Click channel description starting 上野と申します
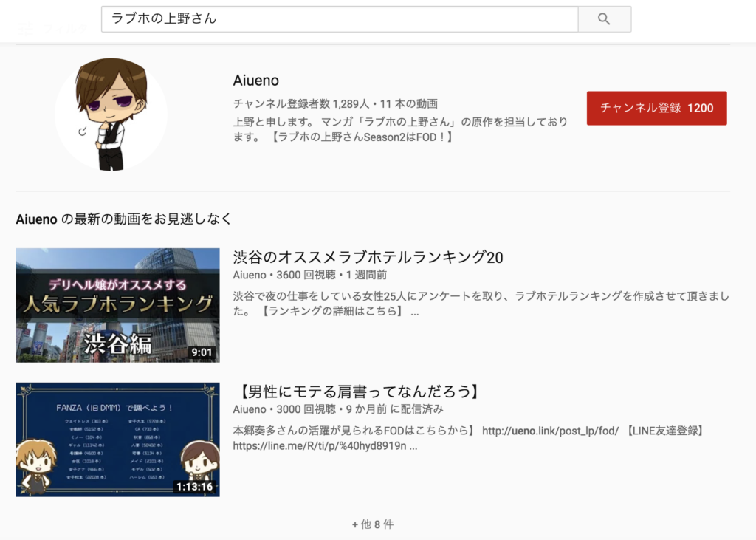This screenshot has height=540, width=756. coord(400,129)
